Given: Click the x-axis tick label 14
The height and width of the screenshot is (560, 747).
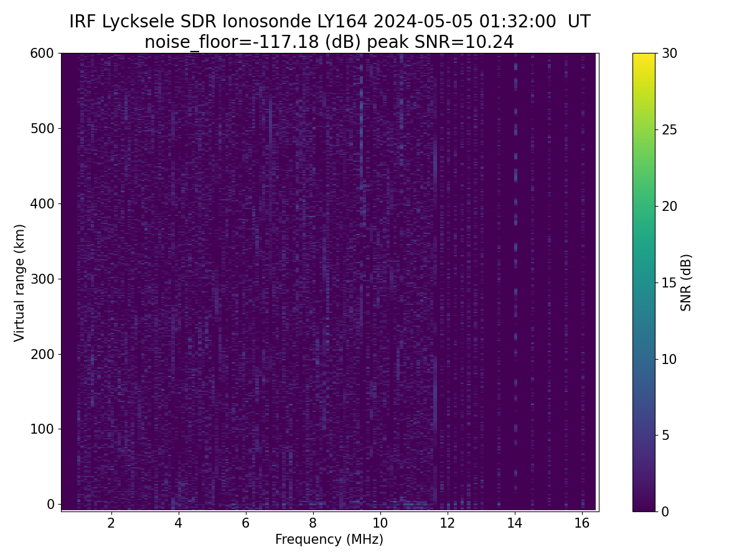Looking at the screenshot, I should [x=515, y=523].
